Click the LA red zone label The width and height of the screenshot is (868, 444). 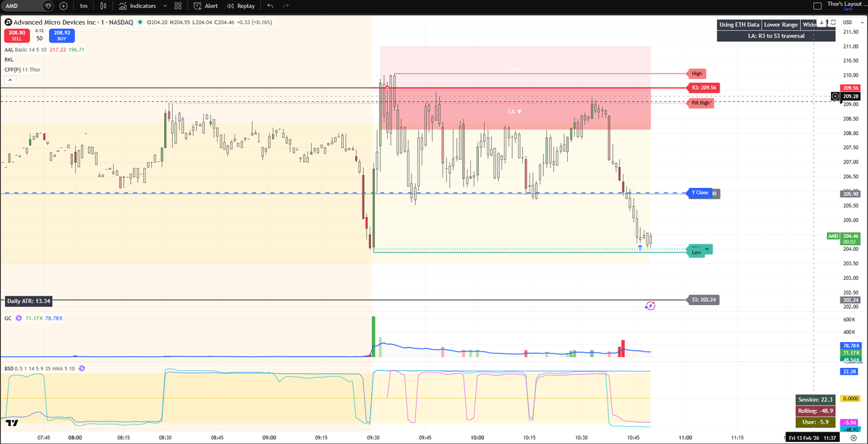515,112
